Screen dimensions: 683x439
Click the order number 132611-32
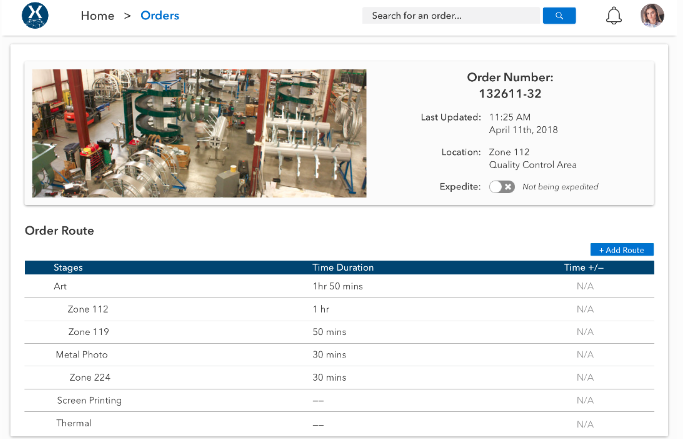coord(510,94)
